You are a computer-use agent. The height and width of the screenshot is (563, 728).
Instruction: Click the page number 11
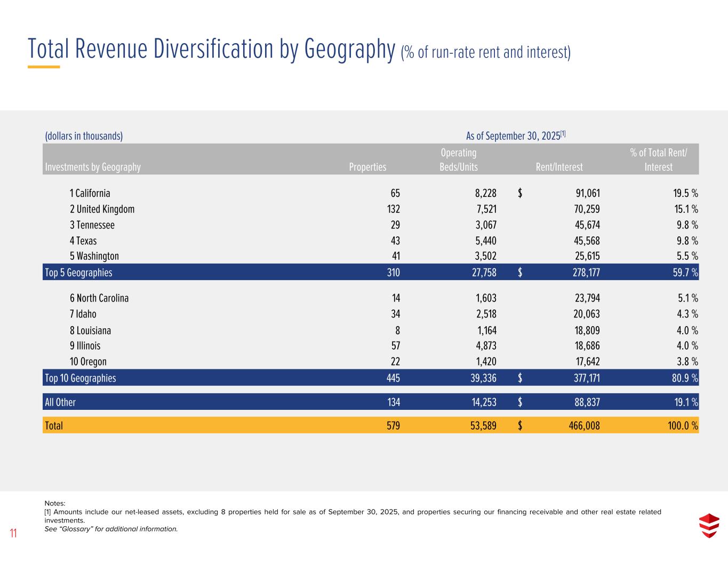coord(13,533)
